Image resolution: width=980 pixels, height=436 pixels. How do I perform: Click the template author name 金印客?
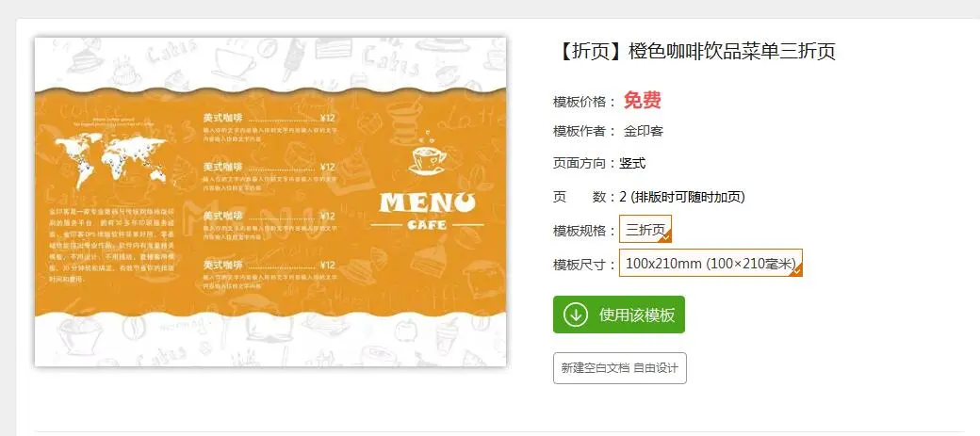coord(644,131)
